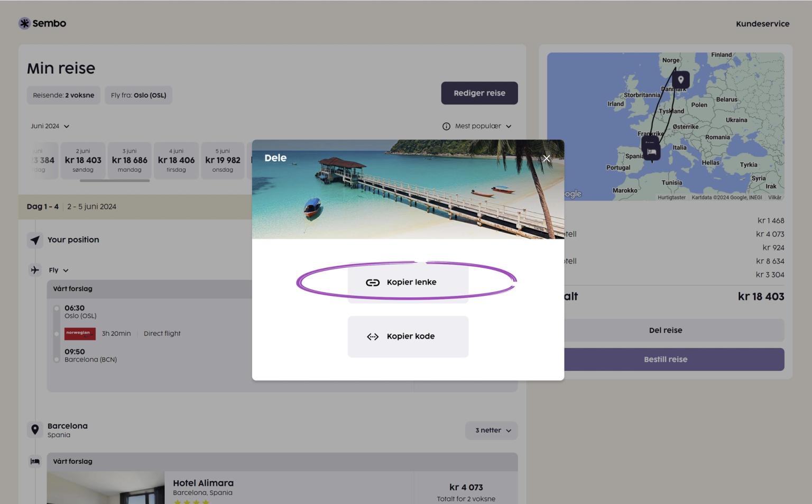Open the Juni 2024 month dropdown
The width and height of the screenshot is (812, 504).
[x=50, y=126]
